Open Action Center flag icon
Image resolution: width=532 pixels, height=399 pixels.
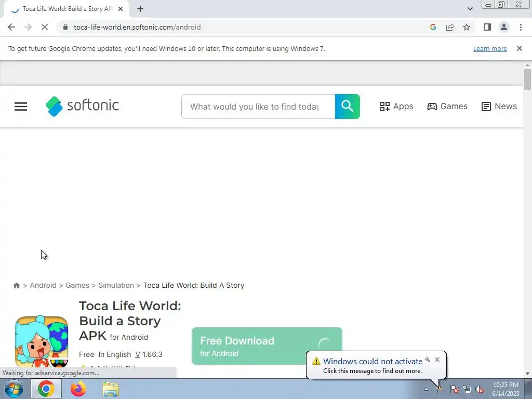[455, 389]
